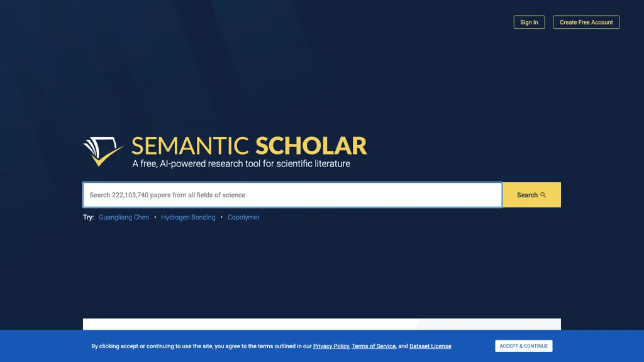Open the Copolymer example query
Viewport: 644px width, 362px height.
point(243,217)
